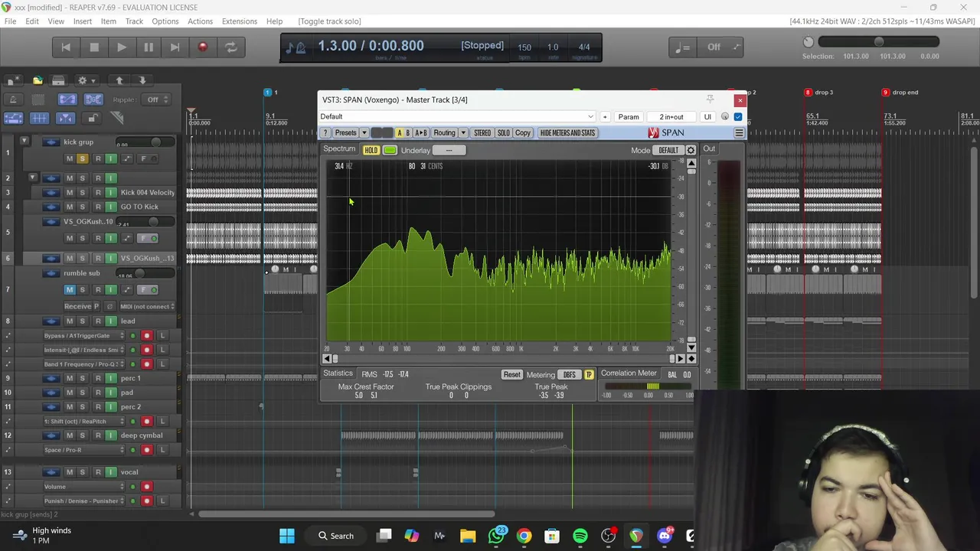Viewport: 980px width, 551px height.
Task: Open the Insert menu
Action: tap(83, 21)
